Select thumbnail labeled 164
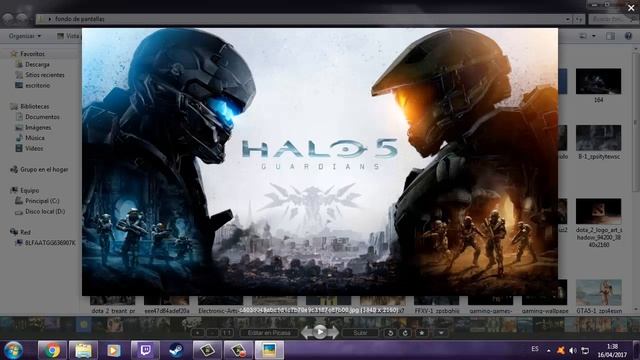The image size is (640, 360). point(598,86)
